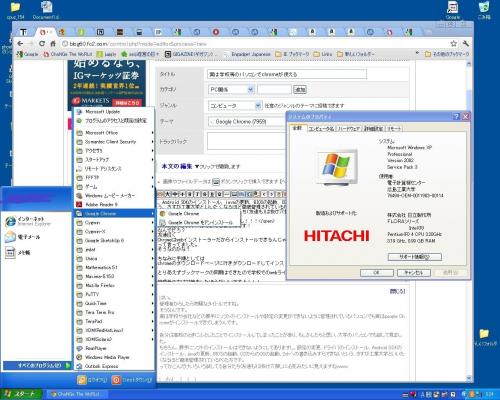Click キャンセル in System Properties dialog
500x400 pixels.
coord(414,273)
